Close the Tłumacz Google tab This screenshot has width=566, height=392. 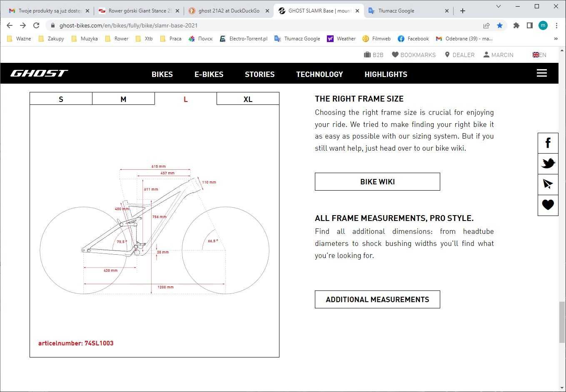click(x=447, y=11)
